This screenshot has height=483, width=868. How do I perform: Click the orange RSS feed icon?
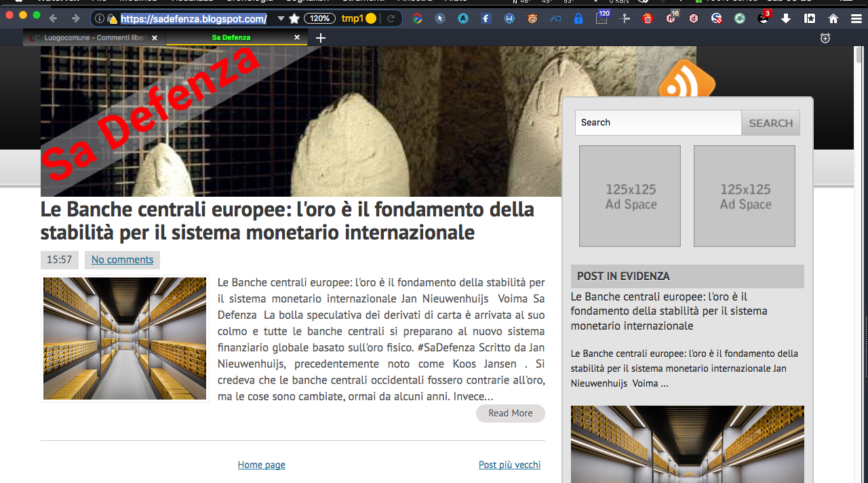tap(687, 79)
